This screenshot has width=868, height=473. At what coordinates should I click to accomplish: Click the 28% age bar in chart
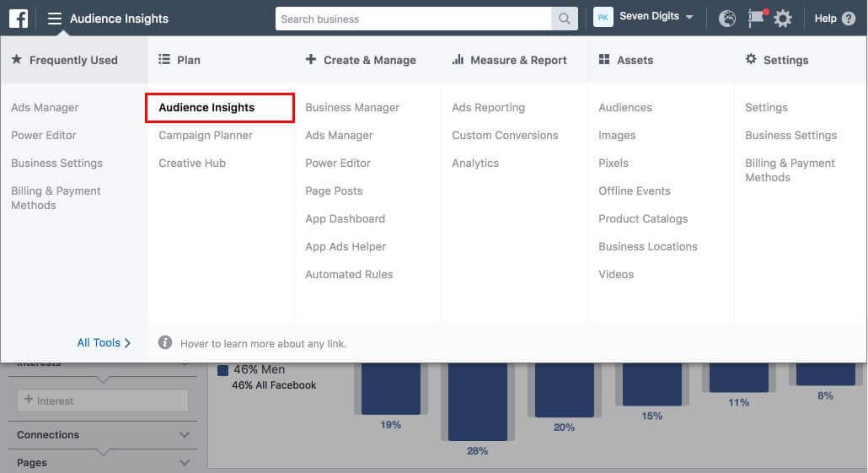point(478,401)
